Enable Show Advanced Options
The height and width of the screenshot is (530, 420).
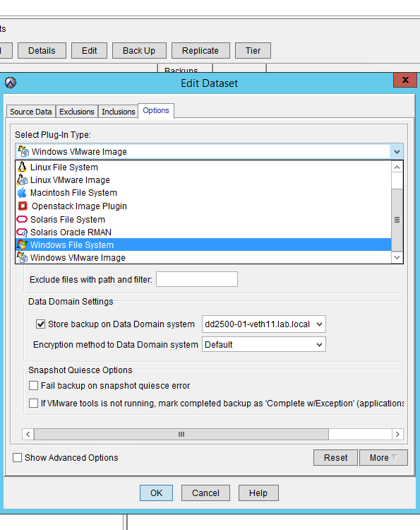coord(17,458)
